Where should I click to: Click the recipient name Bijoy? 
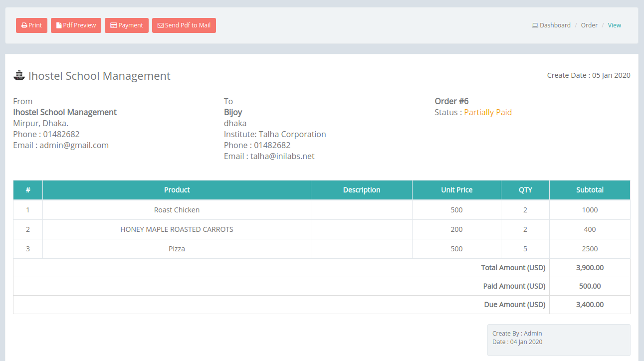[x=233, y=112]
